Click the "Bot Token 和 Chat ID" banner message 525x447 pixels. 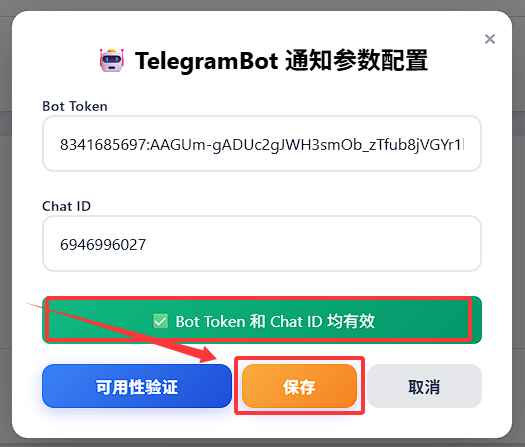(249, 321)
